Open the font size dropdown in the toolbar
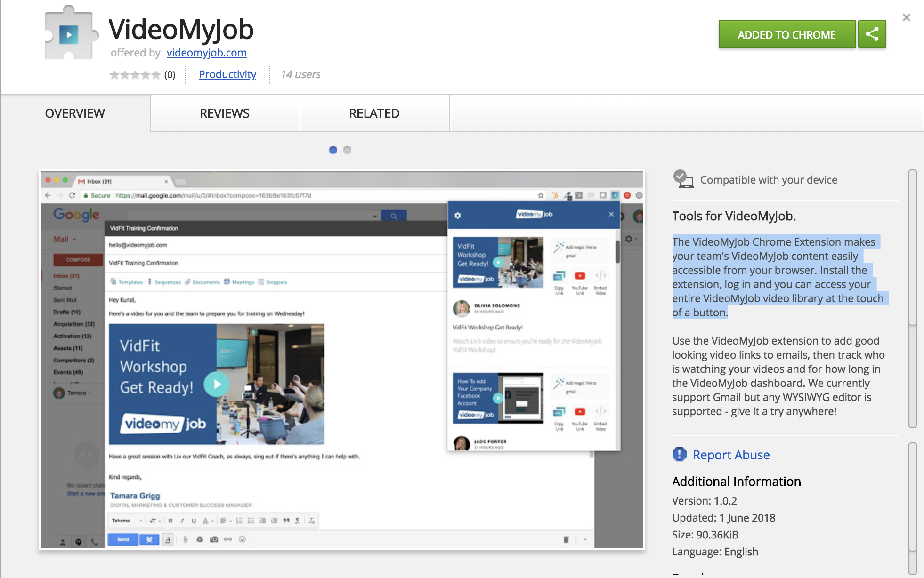Image resolution: width=924 pixels, height=578 pixels. point(154,521)
